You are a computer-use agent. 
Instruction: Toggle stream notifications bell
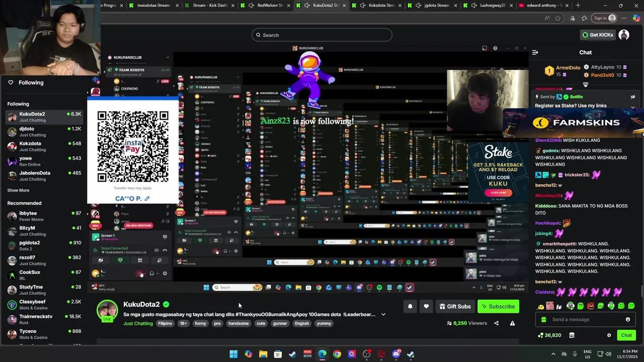click(x=410, y=306)
